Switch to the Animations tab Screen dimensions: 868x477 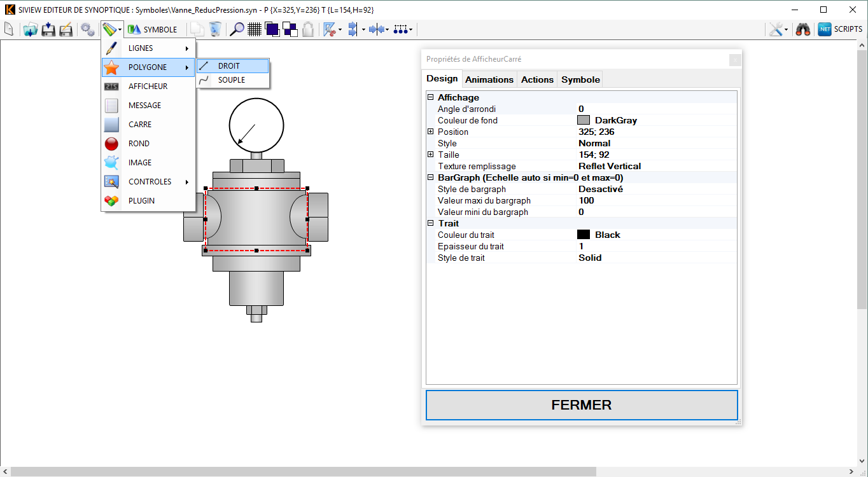(489, 79)
